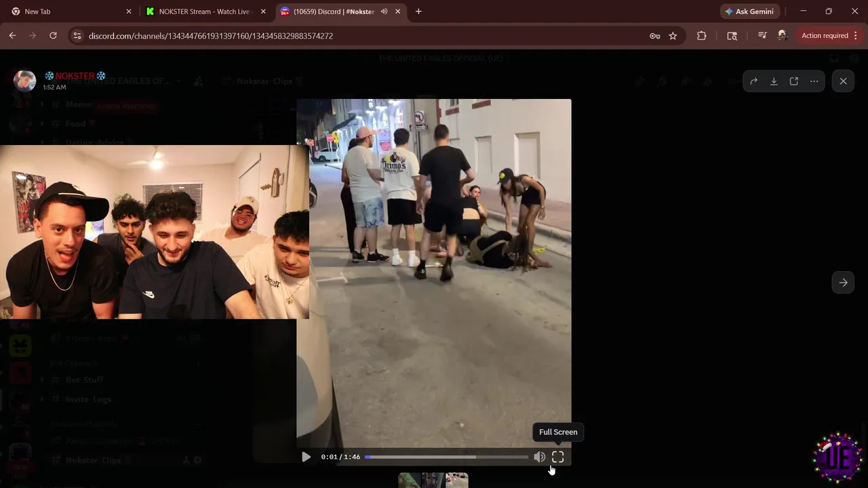
Task: Download the video file
Action: pos(774,81)
